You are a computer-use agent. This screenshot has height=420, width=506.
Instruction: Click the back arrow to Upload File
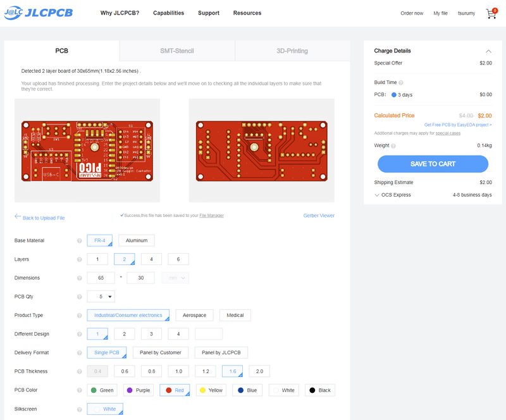coord(18,216)
